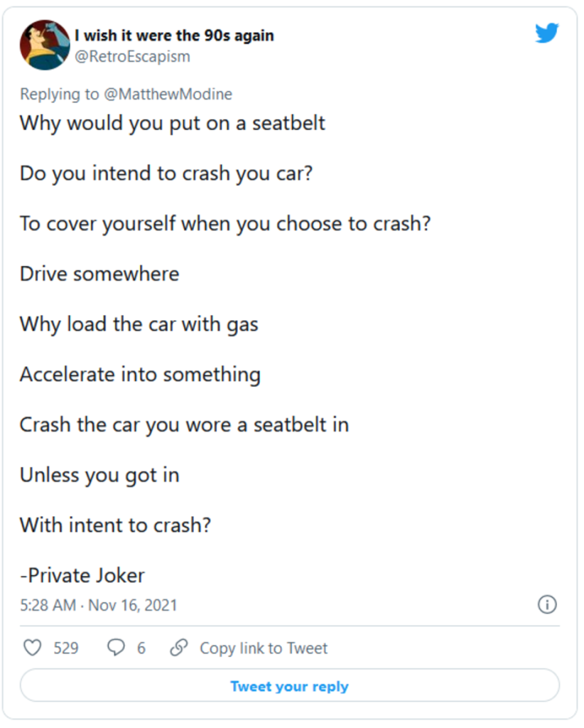Viewport: 584px width, 728px height.
Task: Open the @RetroEscapism handle link
Action: coord(133,56)
